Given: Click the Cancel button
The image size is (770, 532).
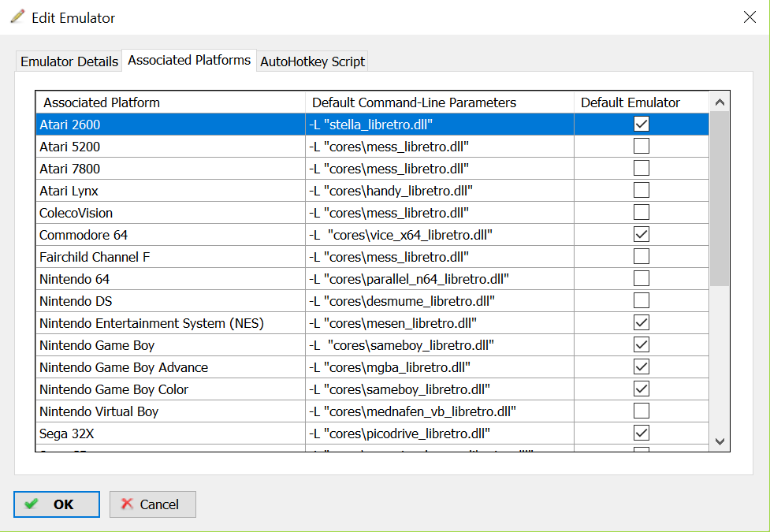Looking at the screenshot, I should 153,504.
